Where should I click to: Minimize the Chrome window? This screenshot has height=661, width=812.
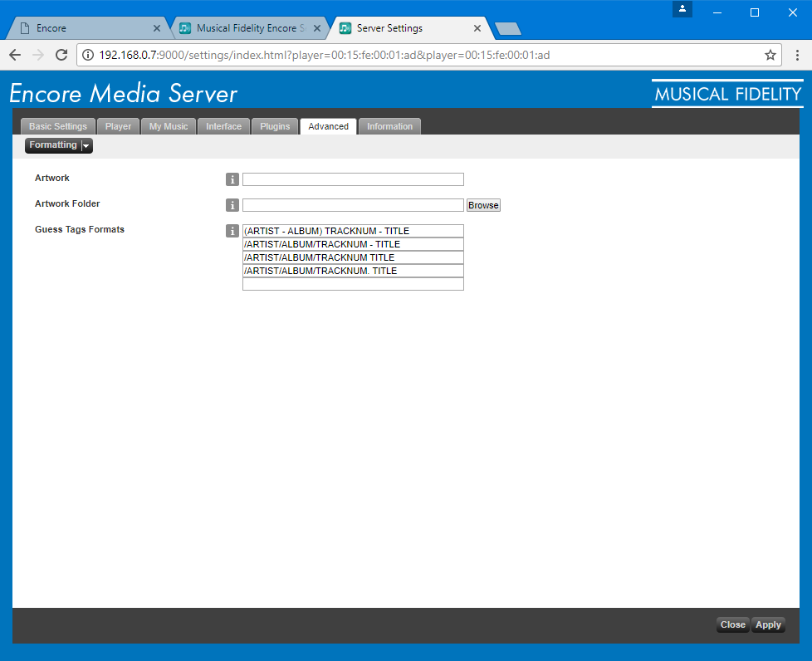coord(717,12)
